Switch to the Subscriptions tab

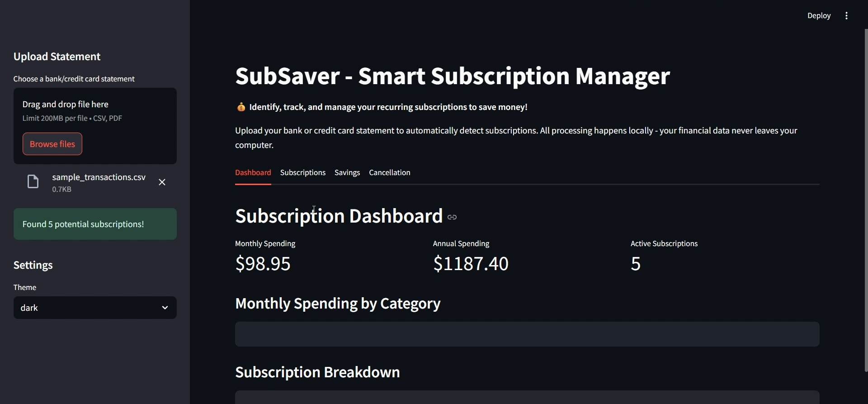click(x=302, y=172)
